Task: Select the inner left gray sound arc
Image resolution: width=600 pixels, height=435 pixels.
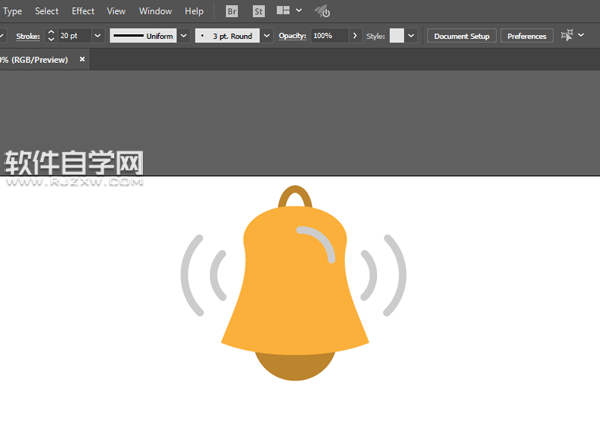Action: pos(216,275)
